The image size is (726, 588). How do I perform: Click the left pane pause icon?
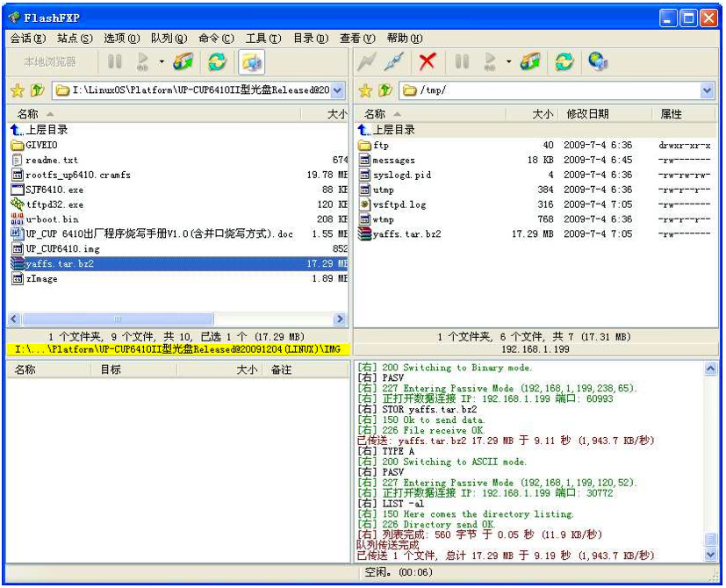click(x=114, y=61)
